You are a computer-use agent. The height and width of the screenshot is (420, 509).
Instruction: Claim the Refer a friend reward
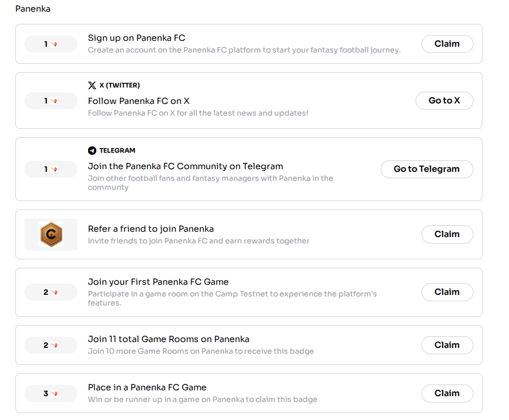pos(447,234)
